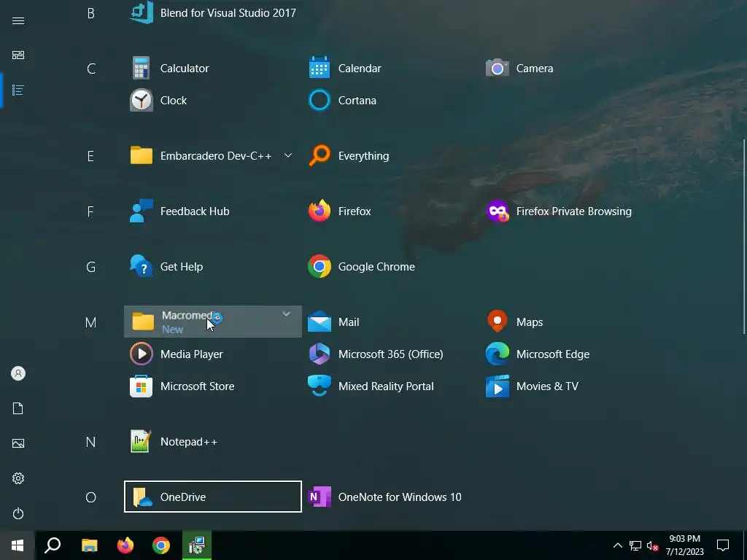Launch the Clock app

(x=213, y=101)
